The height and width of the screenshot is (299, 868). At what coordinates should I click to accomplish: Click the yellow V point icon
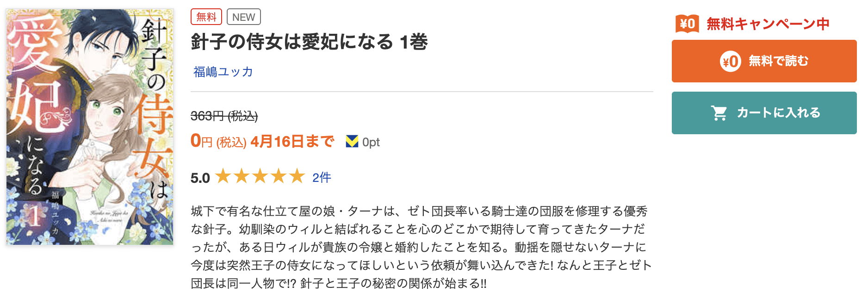tap(352, 142)
